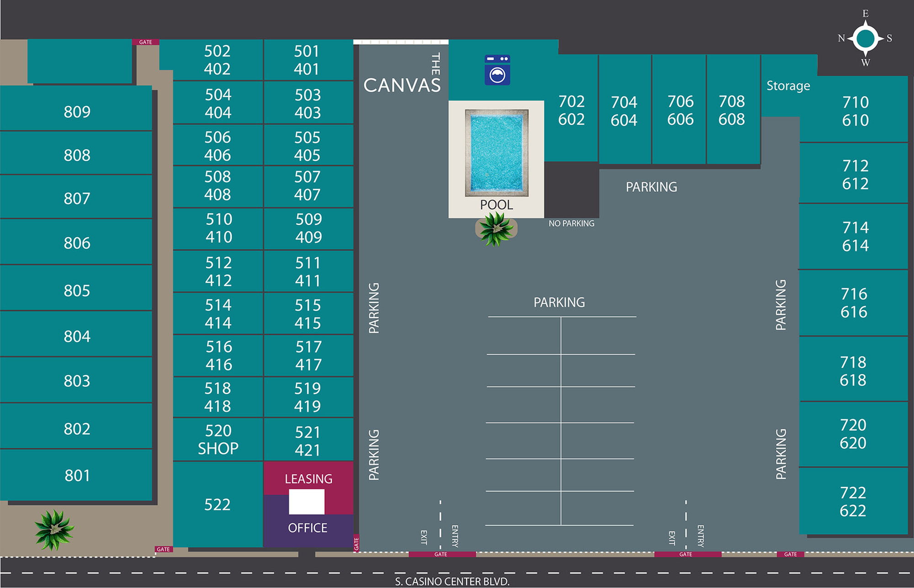Select unit 805
Viewport: 914px width, 588px height.
[76, 288]
